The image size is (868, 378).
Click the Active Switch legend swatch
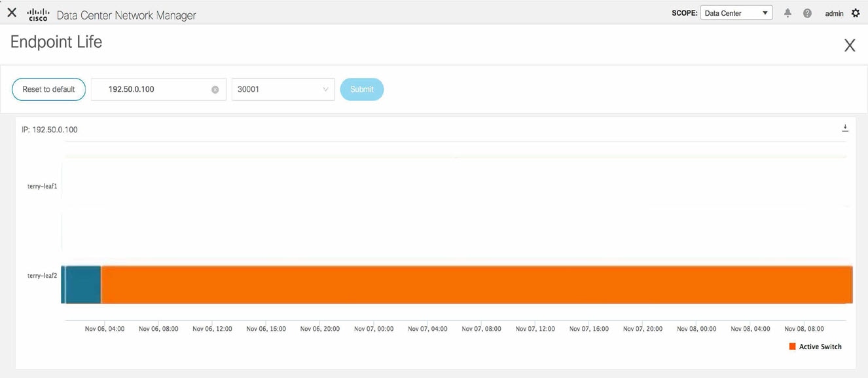click(793, 347)
